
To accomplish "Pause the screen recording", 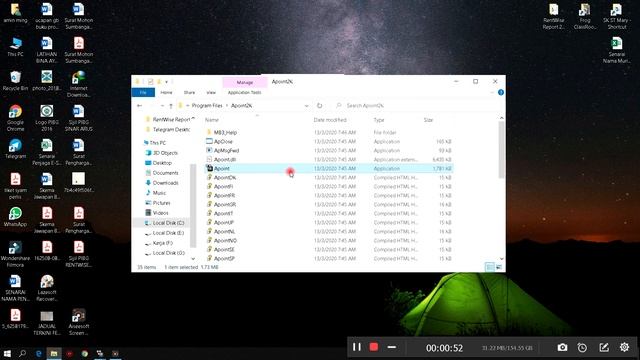I will [357, 347].
